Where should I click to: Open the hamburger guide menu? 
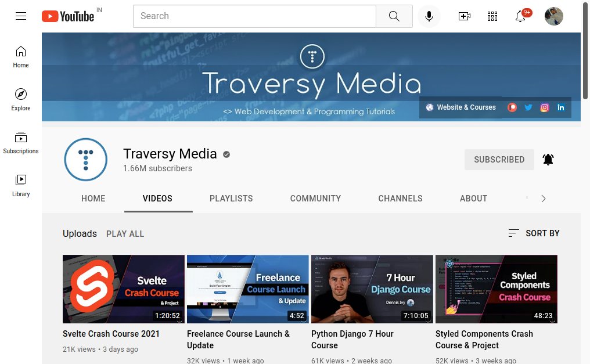[21, 16]
